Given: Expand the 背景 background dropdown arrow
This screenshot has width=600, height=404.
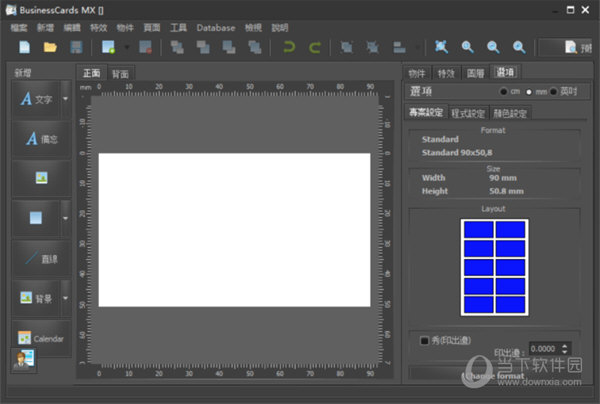Looking at the screenshot, I should pyautogui.click(x=67, y=298).
